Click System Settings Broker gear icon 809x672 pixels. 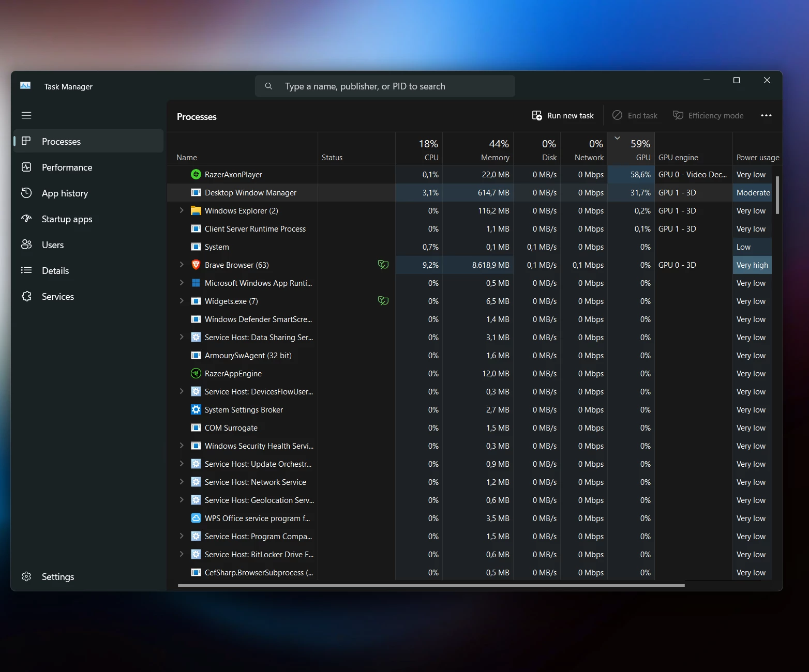[196, 410]
